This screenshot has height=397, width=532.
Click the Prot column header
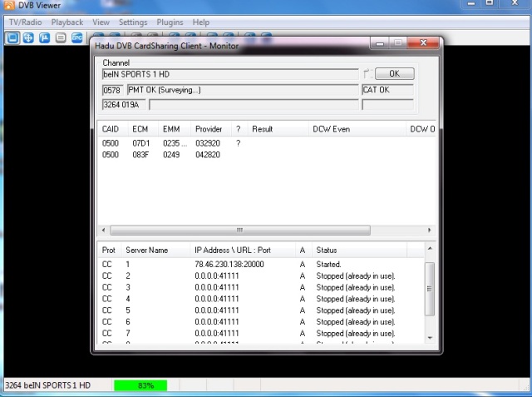(110, 251)
